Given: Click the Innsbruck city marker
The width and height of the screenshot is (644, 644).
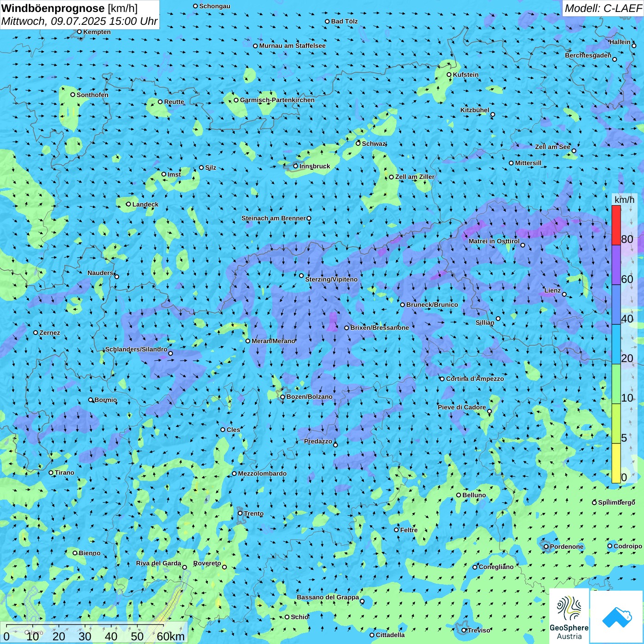Looking at the screenshot, I should point(296,166).
